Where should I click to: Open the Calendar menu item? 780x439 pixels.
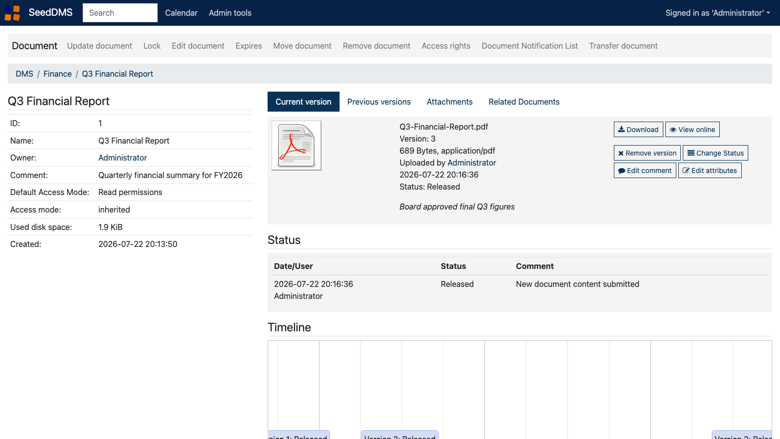point(181,13)
